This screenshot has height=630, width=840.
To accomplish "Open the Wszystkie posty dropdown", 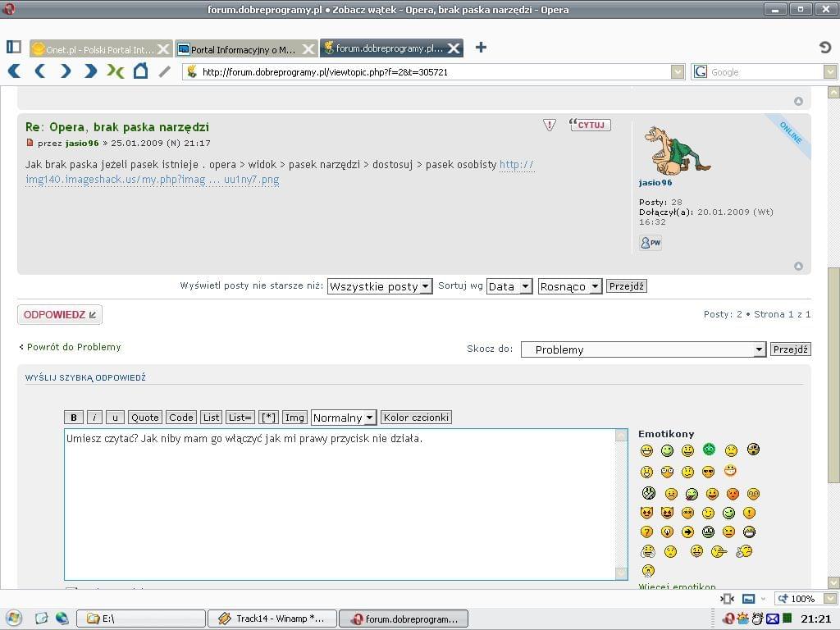I will pyautogui.click(x=380, y=286).
